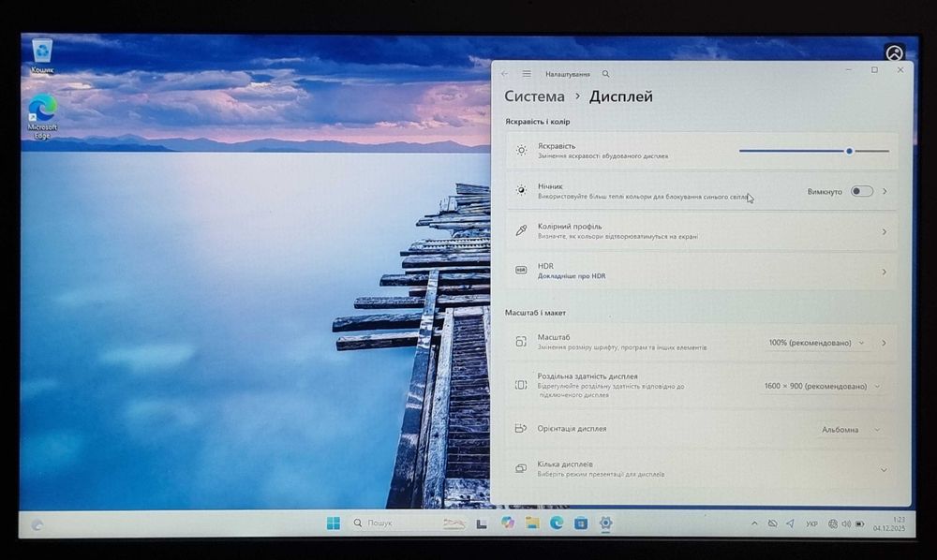Open the Колірний профіль page chevron
Viewport: 937px width, 560px height.
tap(885, 231)
